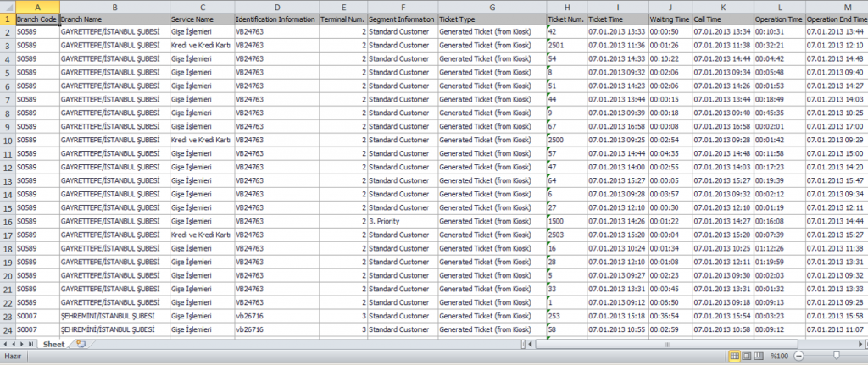
Task: Click ticket number cell '1500'
Action: tap(566, 222)
